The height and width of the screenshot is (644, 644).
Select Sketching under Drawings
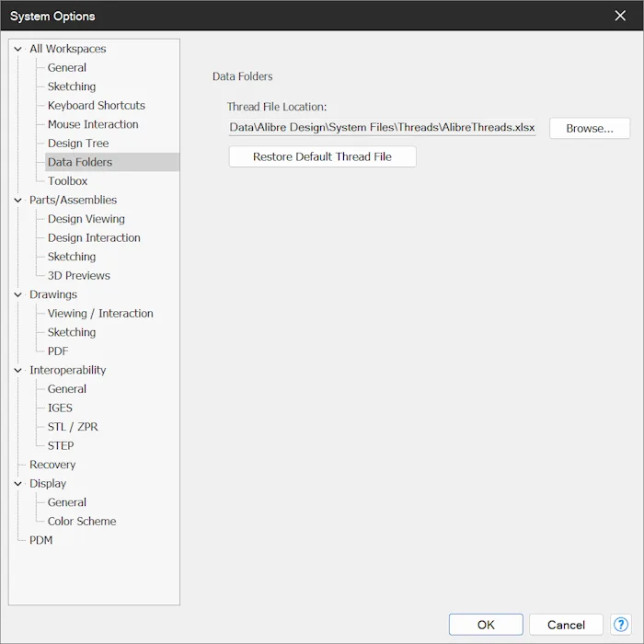point(72,332)
